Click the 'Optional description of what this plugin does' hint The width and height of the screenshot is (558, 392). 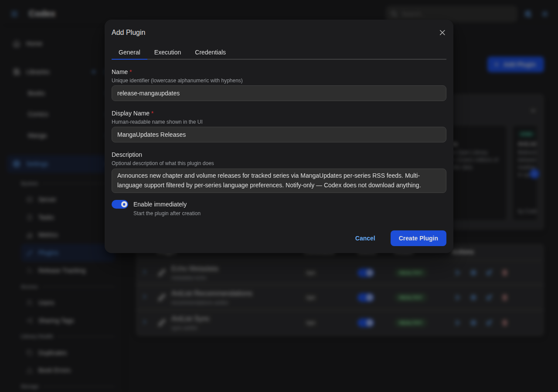click(163, 163)
